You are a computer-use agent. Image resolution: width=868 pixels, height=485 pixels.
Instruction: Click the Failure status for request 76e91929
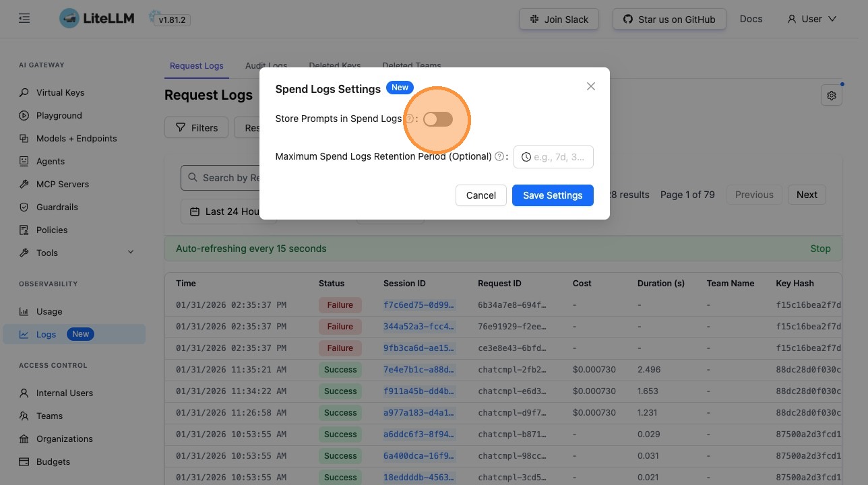coord(340,327)
